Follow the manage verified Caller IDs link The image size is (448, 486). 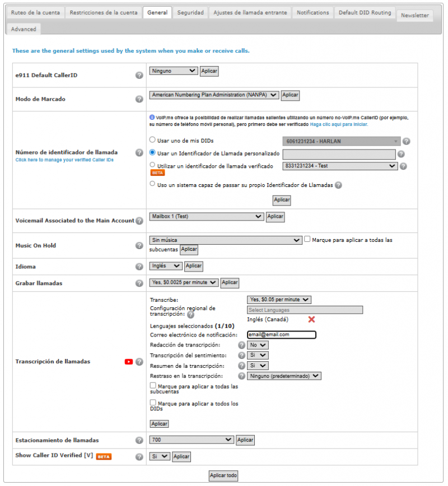pos(64,160)
